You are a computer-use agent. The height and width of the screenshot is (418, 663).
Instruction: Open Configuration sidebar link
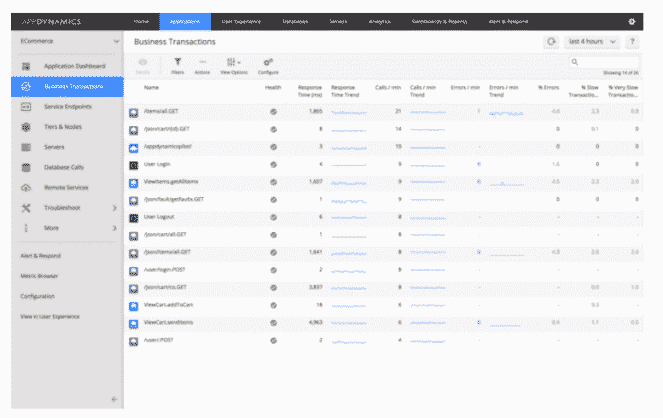pyautogui.click(x=38, y=296)
